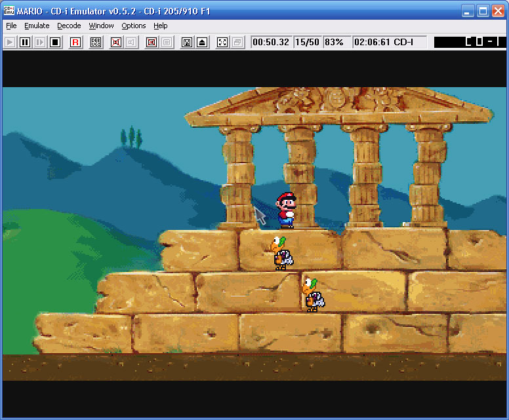Open the Options menu

click(x=133, y=26)
